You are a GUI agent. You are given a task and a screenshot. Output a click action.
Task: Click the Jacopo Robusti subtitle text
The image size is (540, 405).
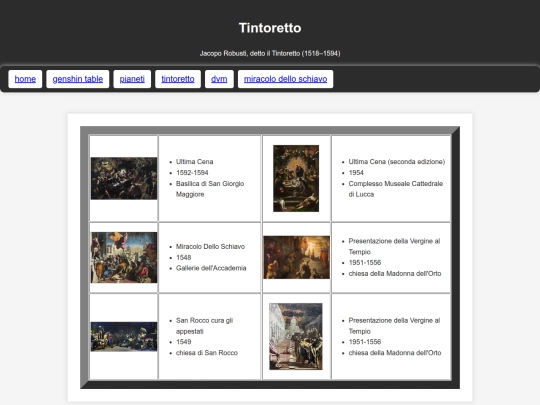pyautogui.click(x=270, y=53)
